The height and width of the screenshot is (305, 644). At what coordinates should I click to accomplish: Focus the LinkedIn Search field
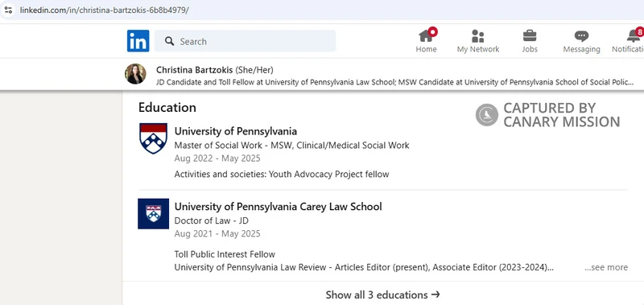coord(246,41)
